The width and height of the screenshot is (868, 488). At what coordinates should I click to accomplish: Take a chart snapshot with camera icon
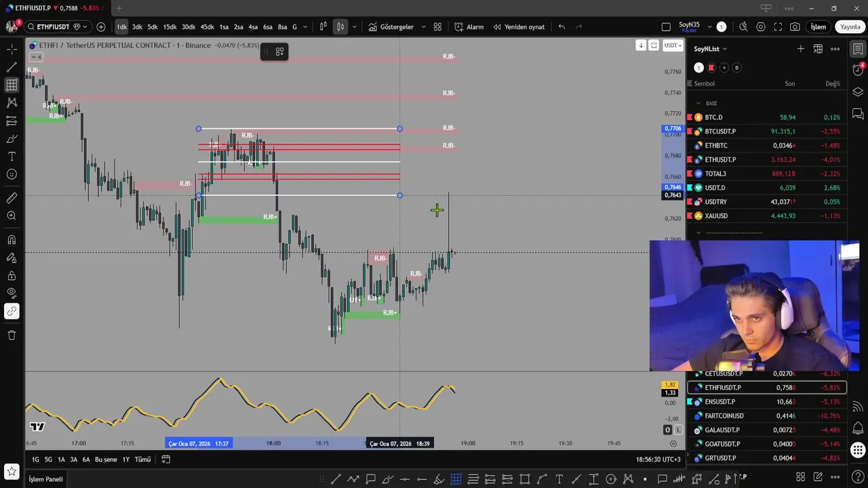(x=795, y=27)
